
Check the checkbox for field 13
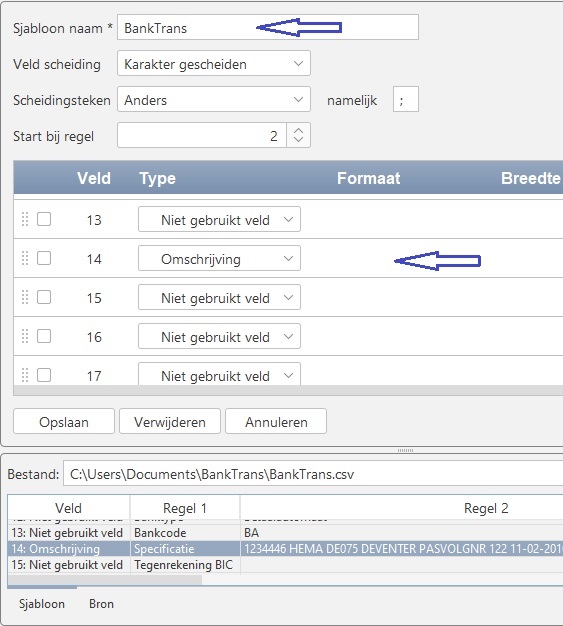click(x=44, y=219)
